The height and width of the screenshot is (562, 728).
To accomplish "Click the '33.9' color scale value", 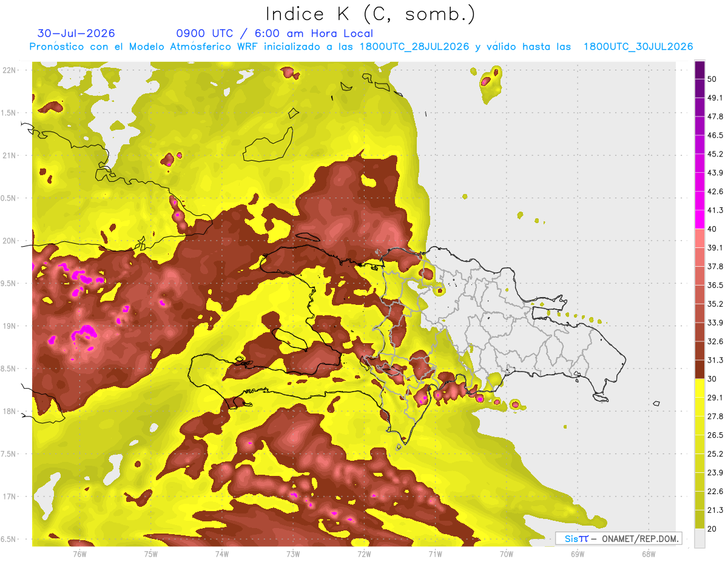I will [715, 323].
